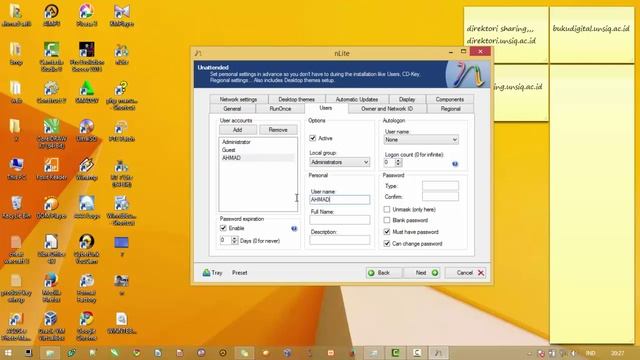Open the AIMP desktop shortcut
640x360 pixels.
(51, 16)
